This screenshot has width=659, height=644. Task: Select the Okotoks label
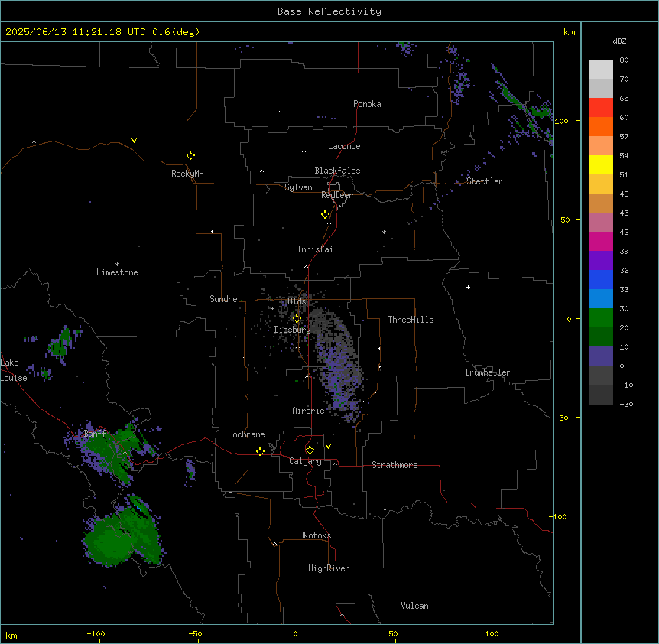[315, 535]
